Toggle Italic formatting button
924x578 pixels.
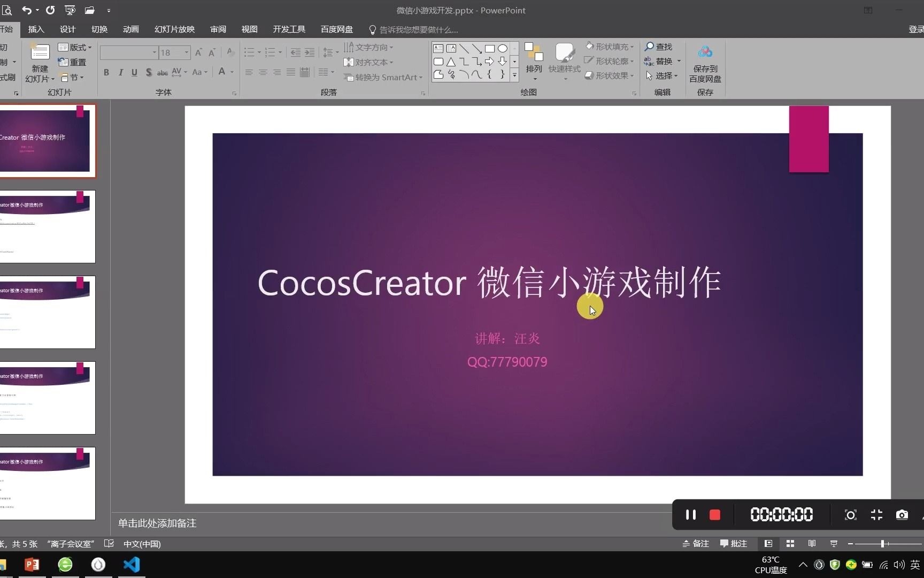(x=120, y=72)
